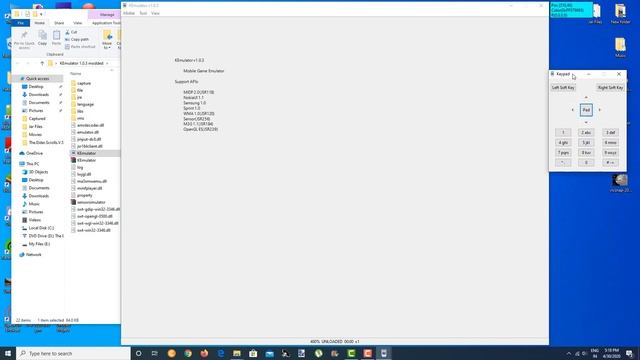Select Quick access in the navigation pane
The width and height of the screenshot is (640, 360).
[x=38, y=78]
